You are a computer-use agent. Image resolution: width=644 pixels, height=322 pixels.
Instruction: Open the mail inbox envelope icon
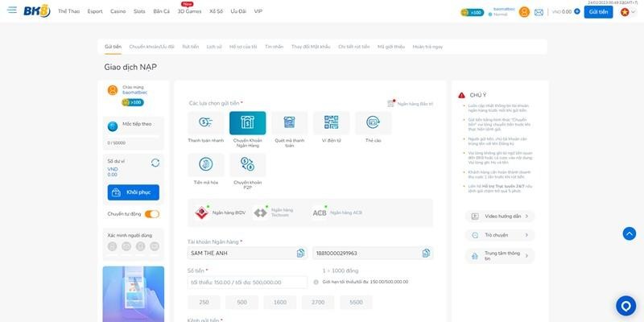pos(539,12)
